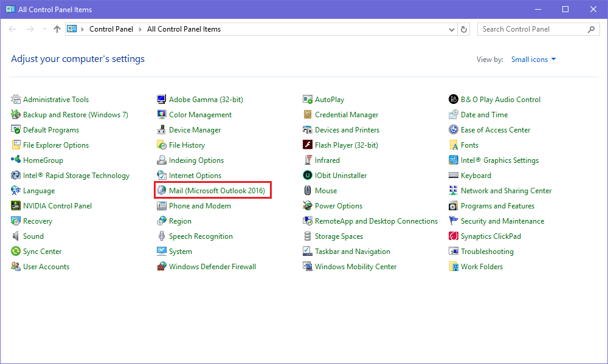Open the Storage Spaces icon
Image resolution: width=608 pixels, height=364 pixels.
308,236
